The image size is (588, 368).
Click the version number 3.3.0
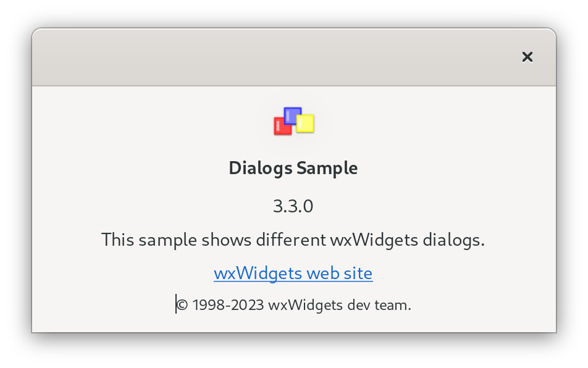coord(293,206)
